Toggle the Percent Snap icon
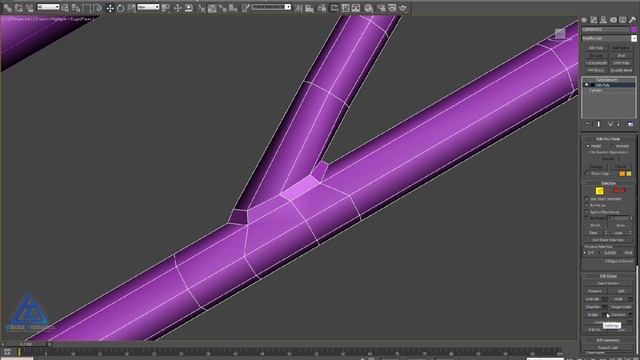The image size is (640, 360). pyautogui.click(x=223, y=8)
